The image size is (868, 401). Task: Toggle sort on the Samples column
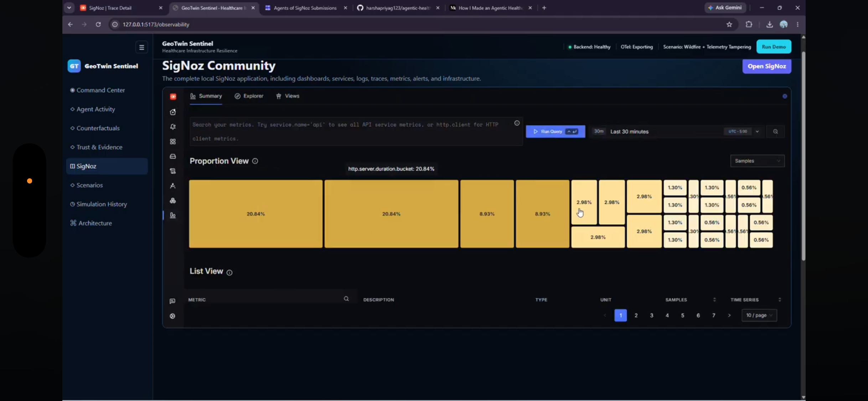[714, 300]
